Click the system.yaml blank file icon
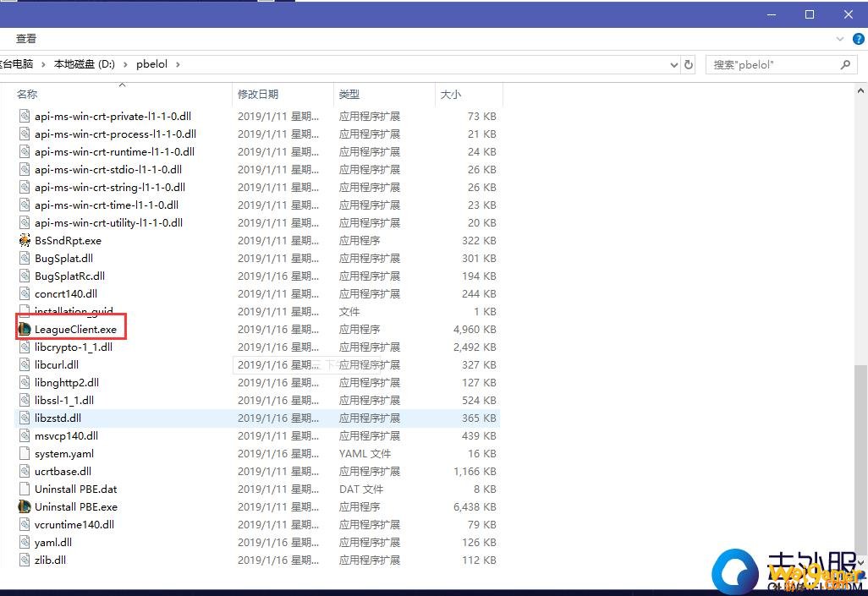The height and width of the screenshot is (596, 868). click(25, 453)
